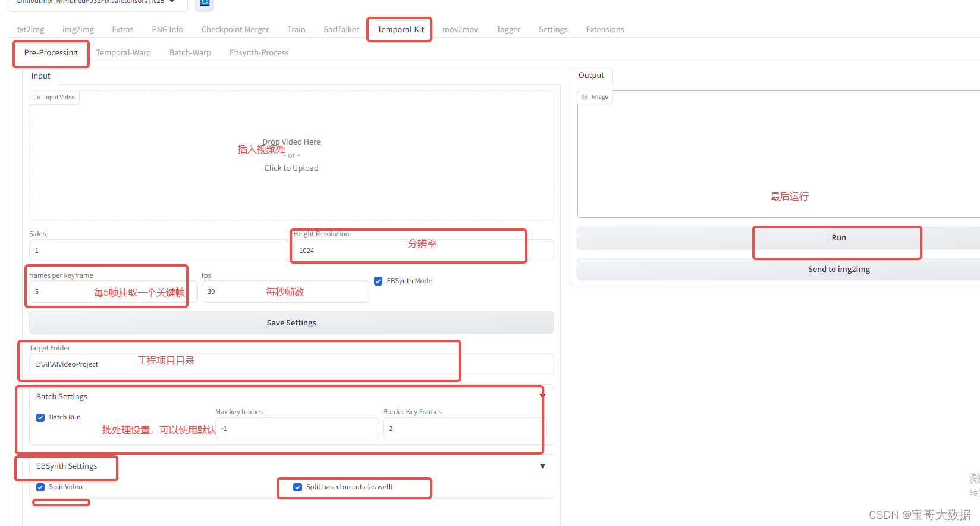
Task: Select the Temporal-Kit tab
Action: pyautogui.click(x=401, y=29)
